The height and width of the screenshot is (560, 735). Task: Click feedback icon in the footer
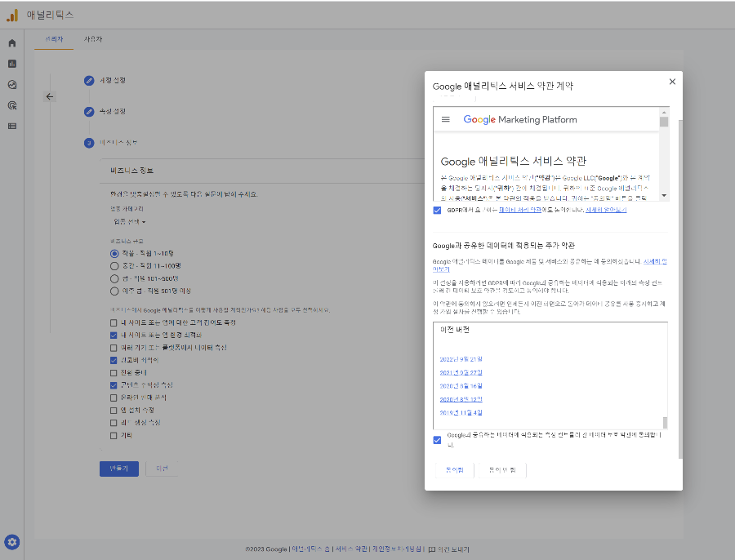coord(432,549)
